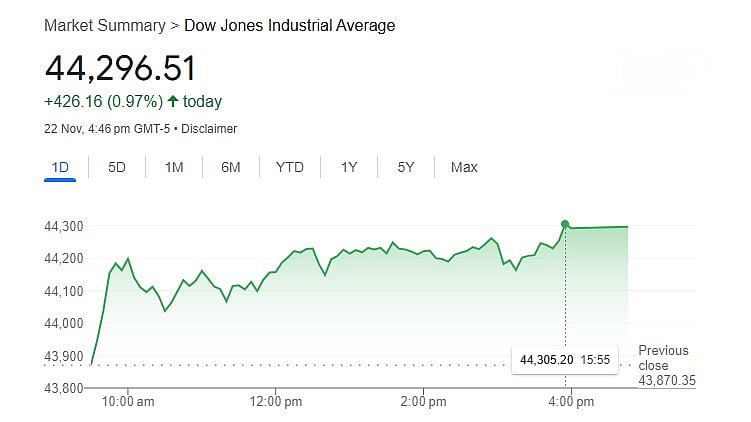The image size is (751, 422).
Task: Click the 2:00 pm time axis label
Action: click(423, 402)
